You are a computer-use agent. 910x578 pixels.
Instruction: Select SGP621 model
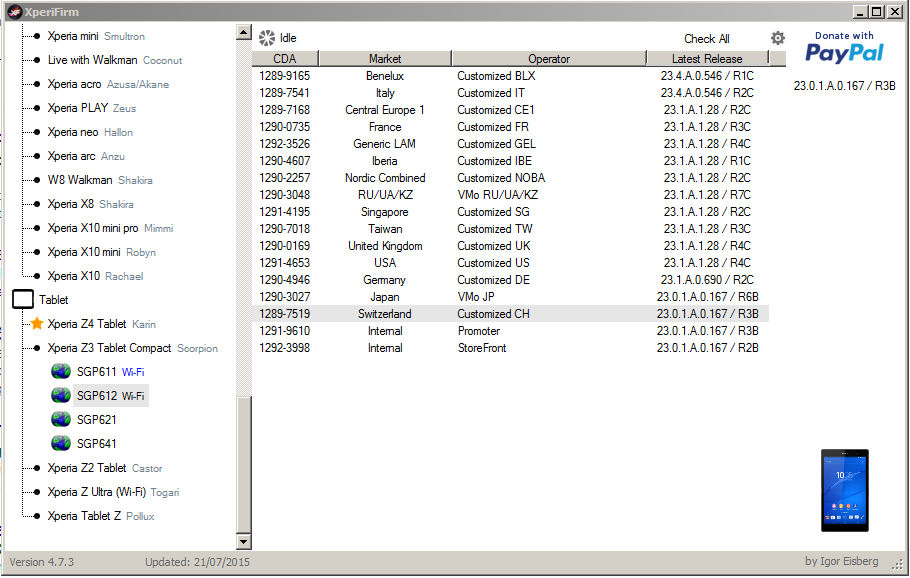(96, 420)
